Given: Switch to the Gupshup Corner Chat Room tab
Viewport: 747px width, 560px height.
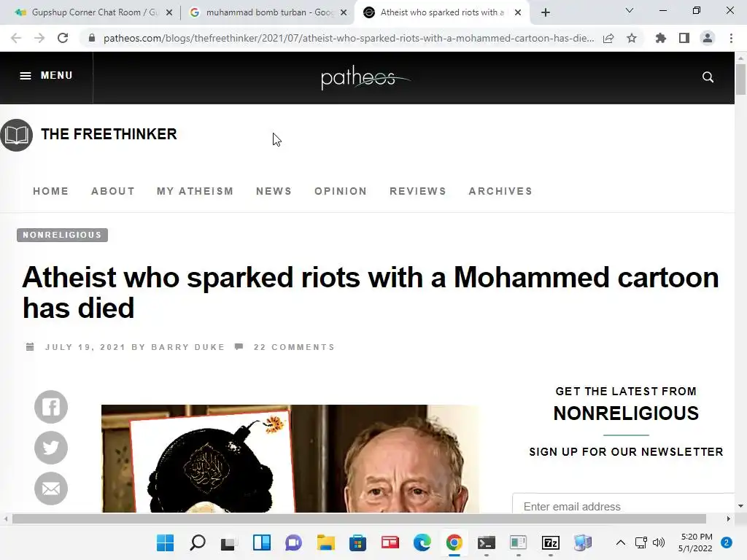Looking at the screenshot, I should point(93,12).
